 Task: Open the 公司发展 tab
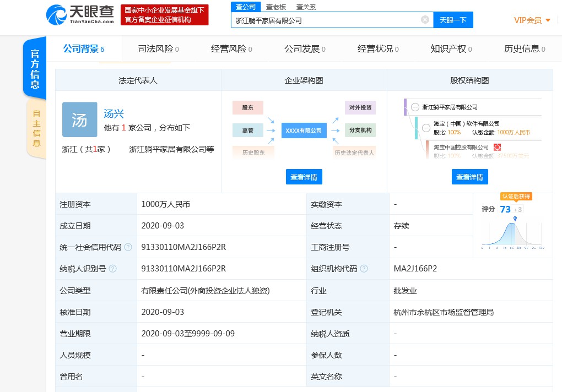(305, 49)
